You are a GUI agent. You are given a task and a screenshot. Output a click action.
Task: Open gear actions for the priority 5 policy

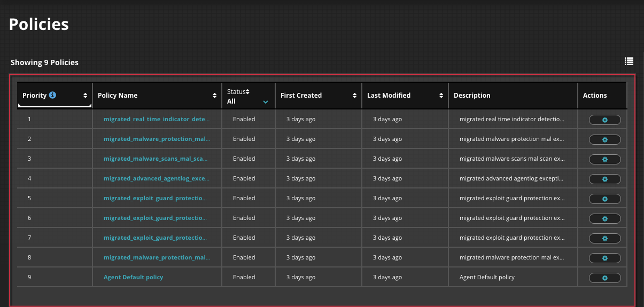(604, 199)
